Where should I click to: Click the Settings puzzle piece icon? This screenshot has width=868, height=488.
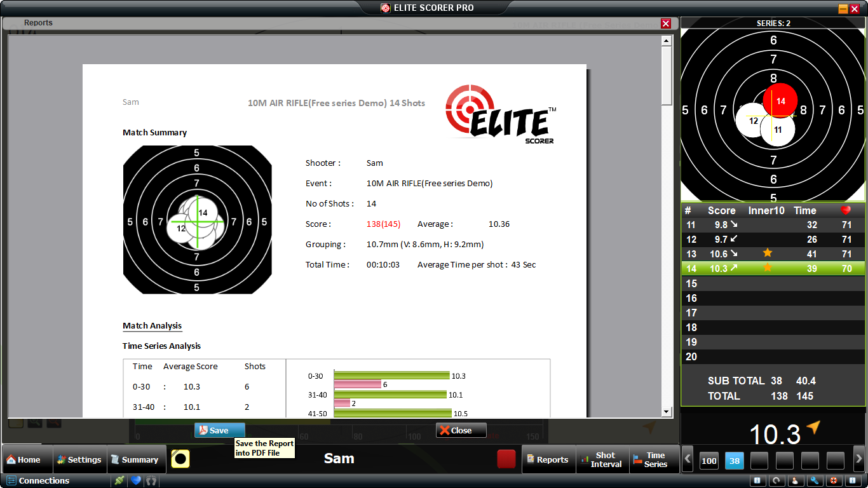click(62, 459)
